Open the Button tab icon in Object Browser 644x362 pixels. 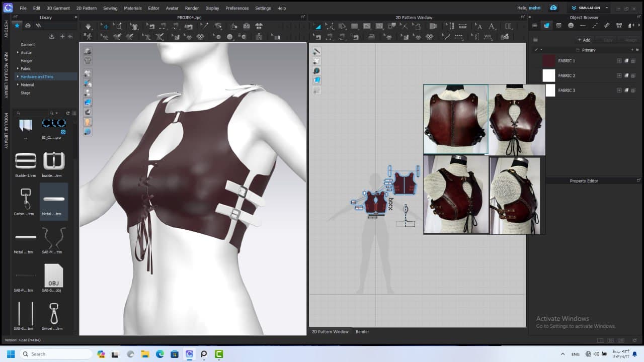click(x=571, y=26)
